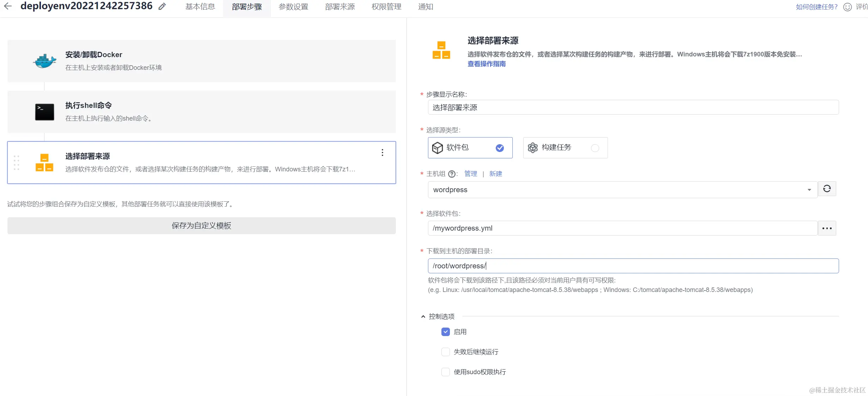Open the wordpress host group dropdown
Image resolution: width=868 pixels, height=396 pixels.
coord(622,190)
